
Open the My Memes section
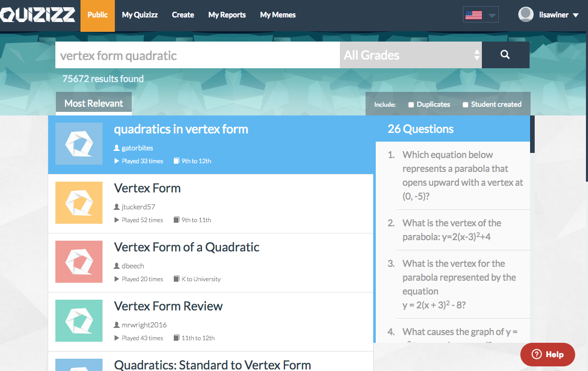[x=277, y=15]
